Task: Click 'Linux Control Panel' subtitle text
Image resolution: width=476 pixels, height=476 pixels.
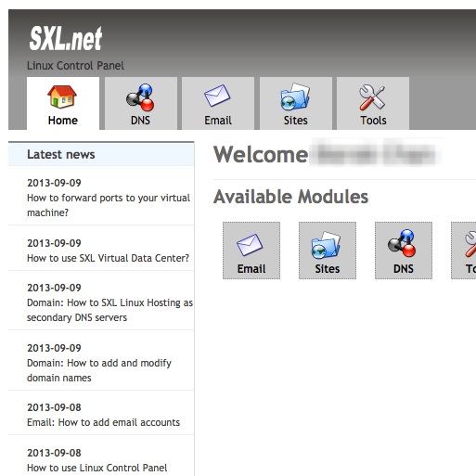Action: (x=75, y=66)
